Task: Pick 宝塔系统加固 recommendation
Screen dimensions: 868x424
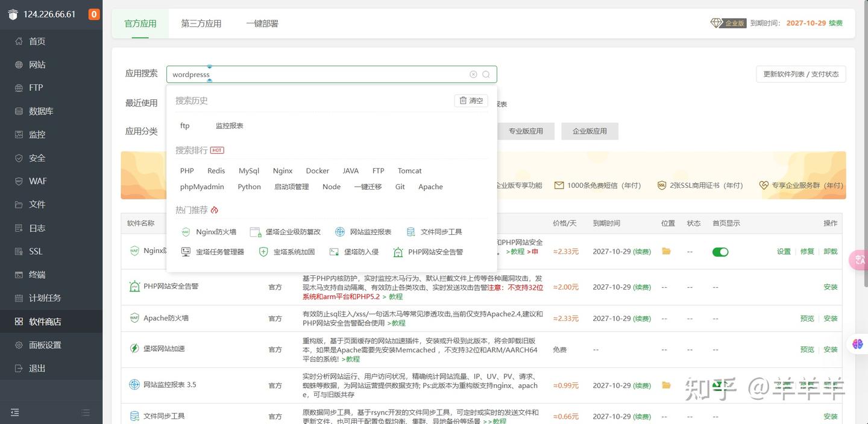Action: click(286, 252)
